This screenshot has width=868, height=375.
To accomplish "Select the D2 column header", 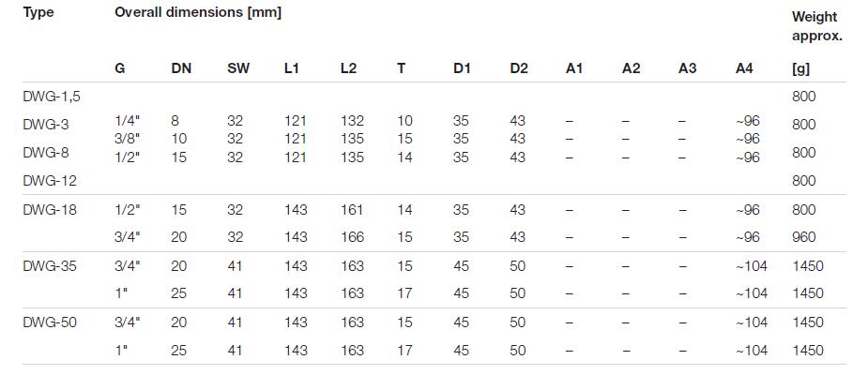I will pyautogui.click(x=519, y=69).
